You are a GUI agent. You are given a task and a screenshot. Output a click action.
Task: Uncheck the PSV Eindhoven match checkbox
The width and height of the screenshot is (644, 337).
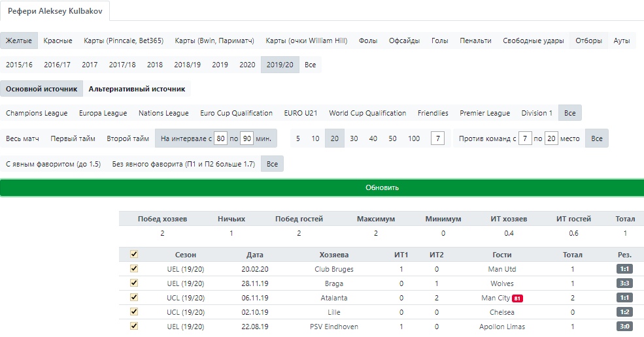tap(134, 326)
